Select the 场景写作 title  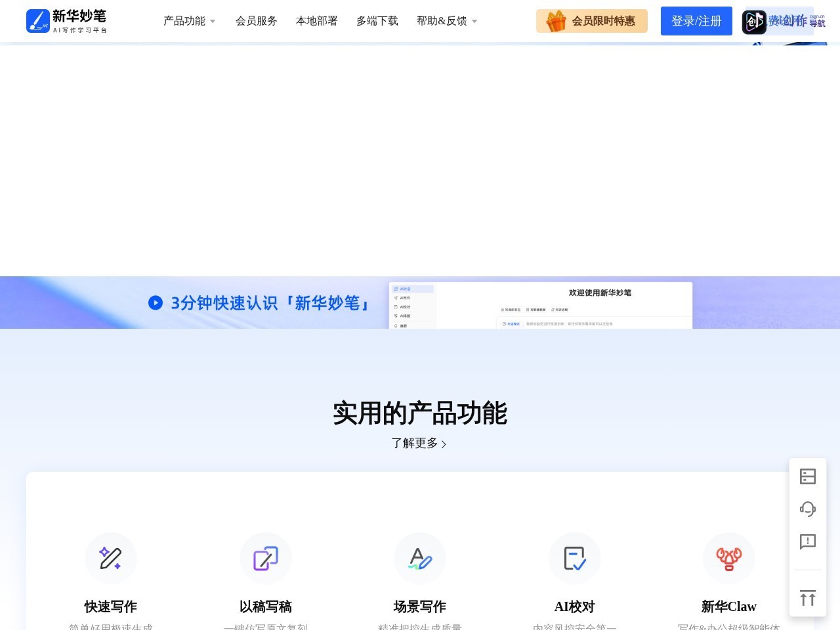[x=420, y=606]
